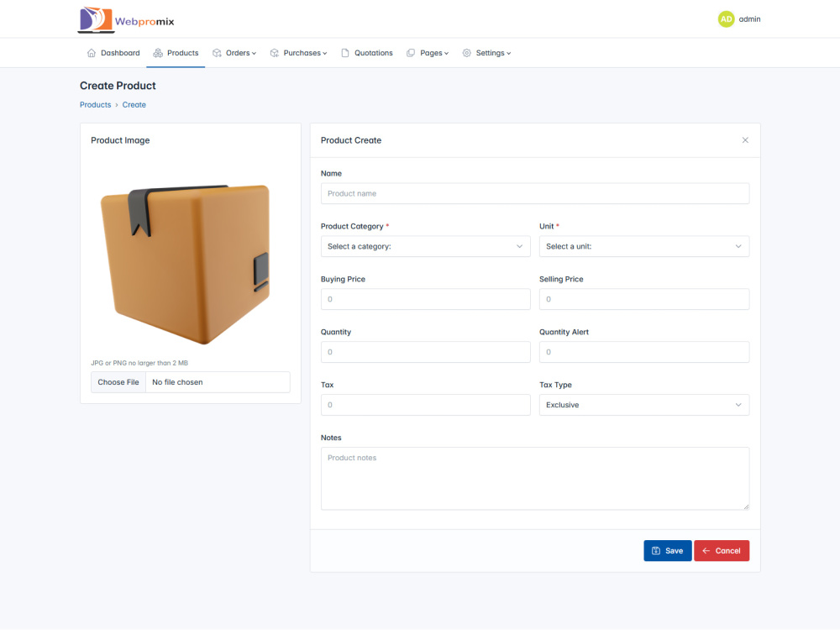
Task: Click the Quotations document icon
Action: click(x=345, y=53)
